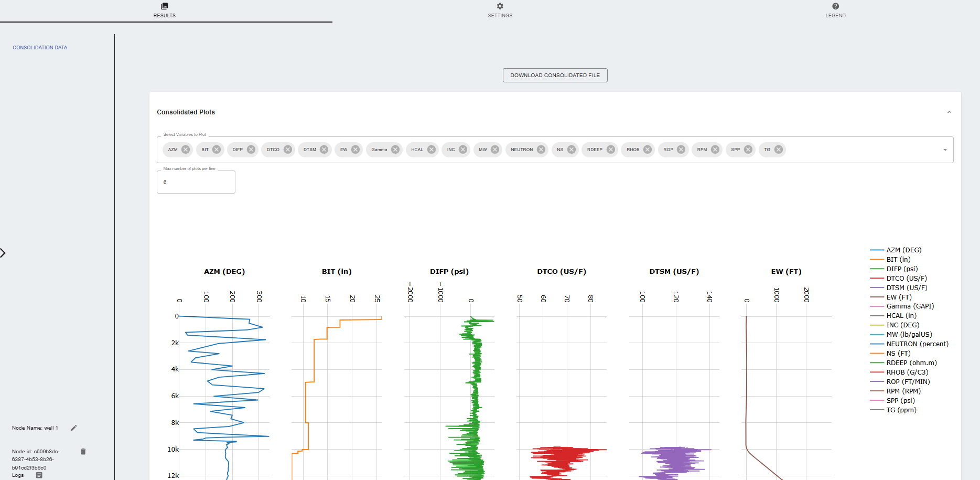Collapse the Consolidated Plots section
Viewport: 980px width, 480px height.
[949, 112]
